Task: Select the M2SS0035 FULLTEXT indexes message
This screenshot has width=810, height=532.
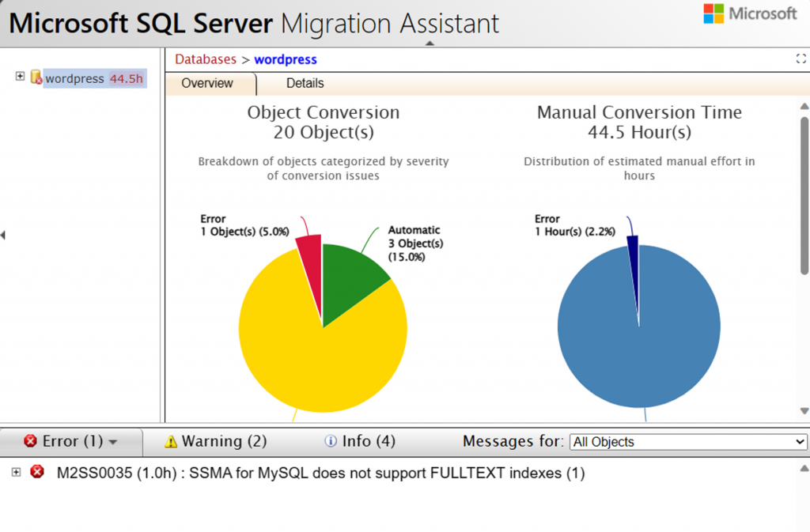Action: point(320,474)
